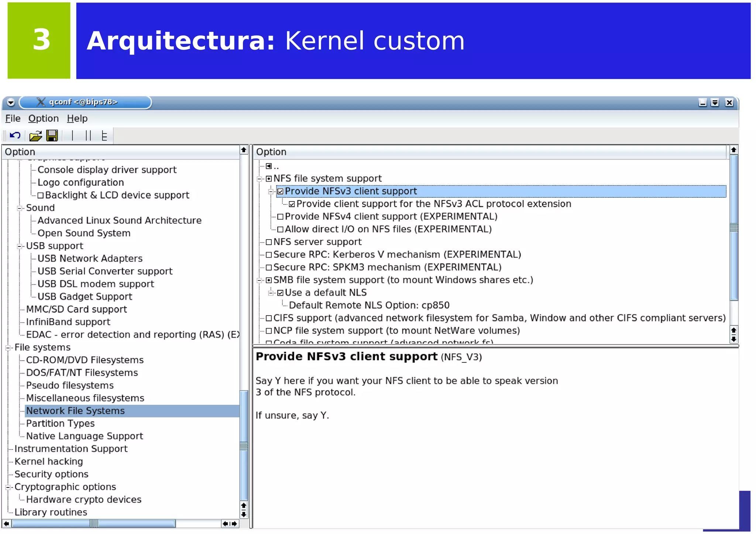Viewport: 756px width, 534px height.
Task: Toggle SMB file system support checkbox
Action: pyautogui.click(x=269, y=280)
